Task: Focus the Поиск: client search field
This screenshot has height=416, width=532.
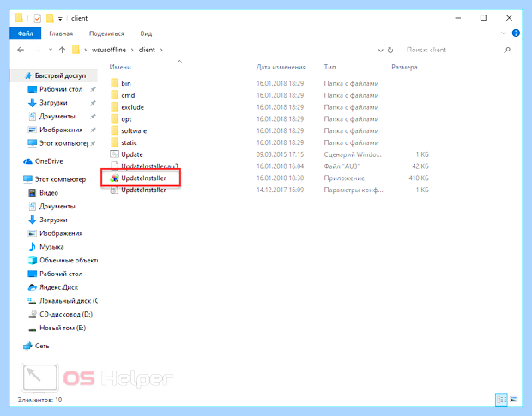Action: point(451,50)
